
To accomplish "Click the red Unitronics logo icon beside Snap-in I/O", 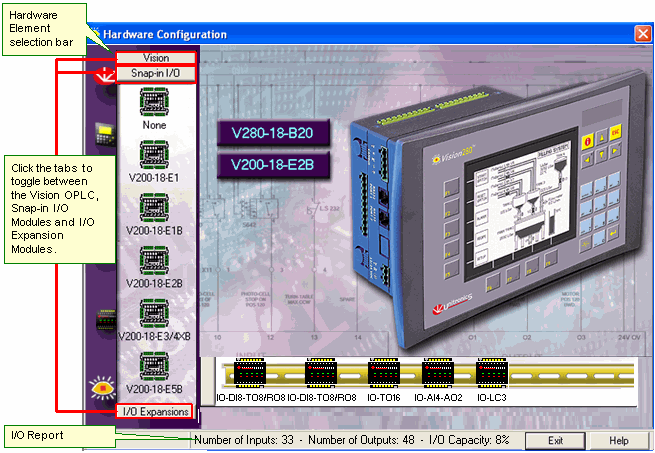I will pyautogui.click(x=104, y=76).
